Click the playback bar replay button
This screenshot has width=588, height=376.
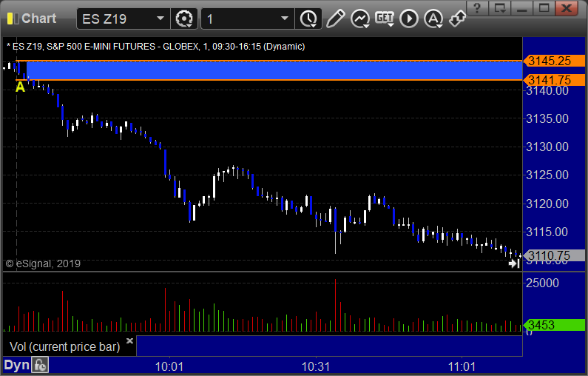coord(409,19)
